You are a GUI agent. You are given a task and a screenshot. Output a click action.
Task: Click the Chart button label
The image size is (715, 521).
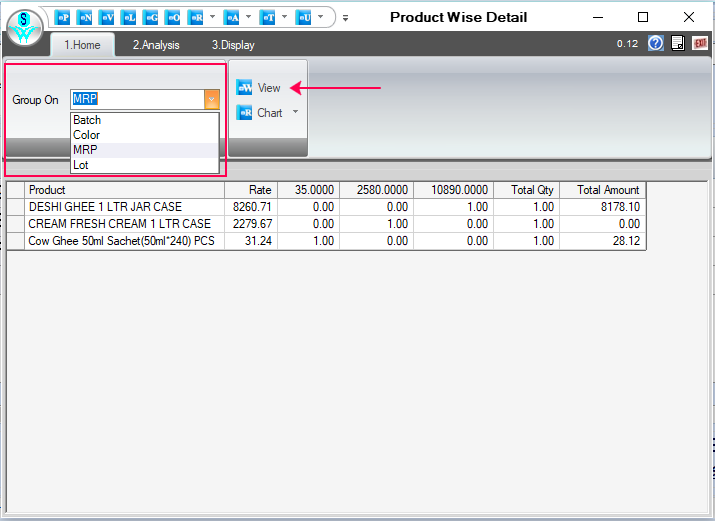tap(269, 113)
